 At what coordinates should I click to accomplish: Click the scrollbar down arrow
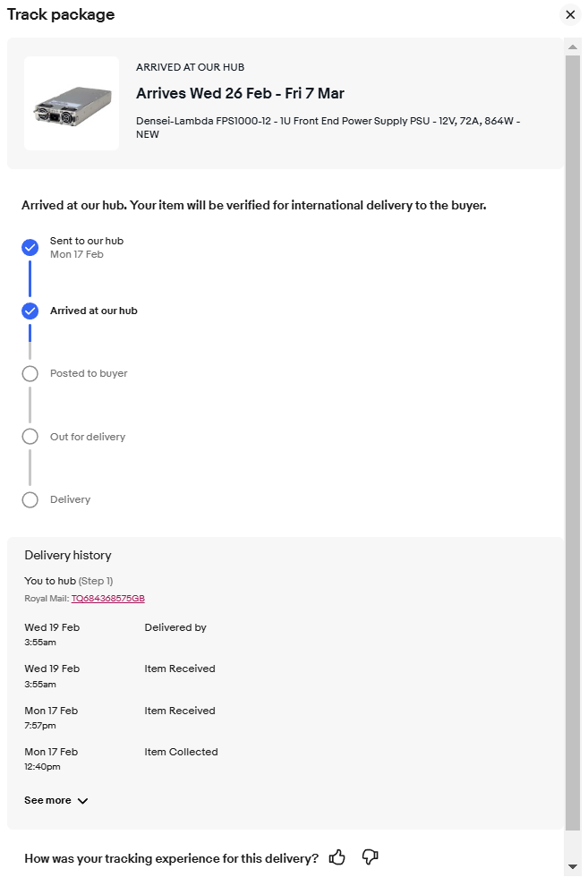[573, 866]
